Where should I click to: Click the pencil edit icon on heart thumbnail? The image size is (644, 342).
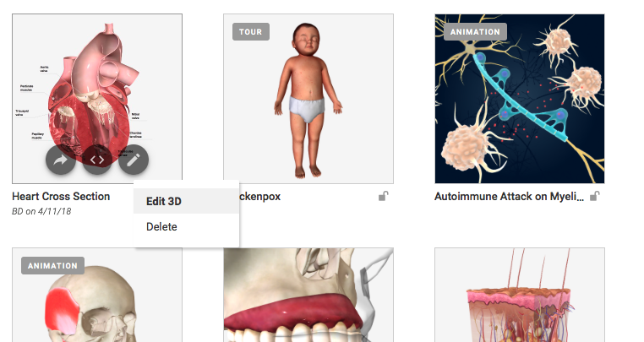click(x=134, y=160)
